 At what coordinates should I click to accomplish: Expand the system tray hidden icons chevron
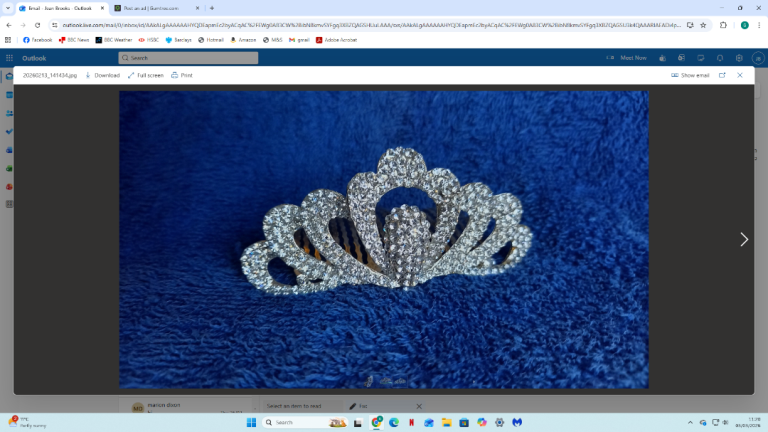pyautogui.click(x=691, y=422)
